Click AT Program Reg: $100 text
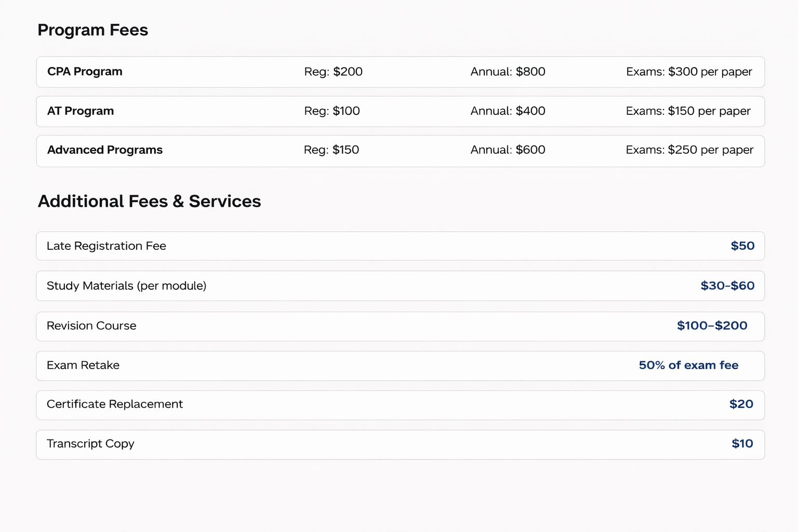 tap(331, 111)
